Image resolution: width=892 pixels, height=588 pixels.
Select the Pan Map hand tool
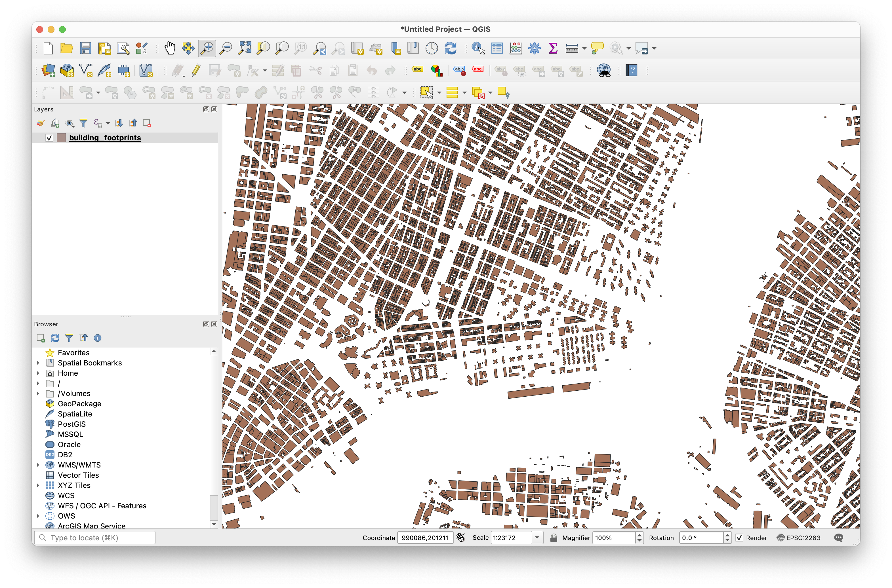(170, 48)
